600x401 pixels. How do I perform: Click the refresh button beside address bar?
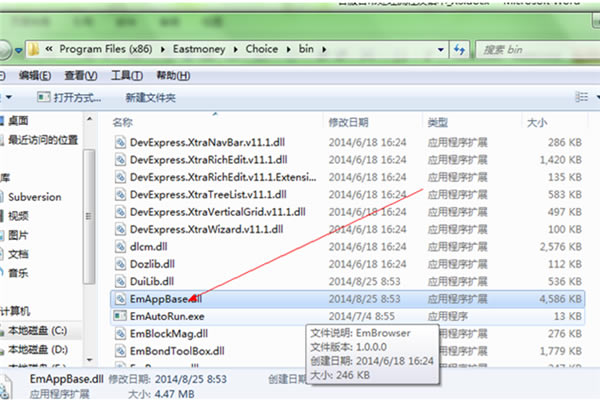tap(459, 49)
